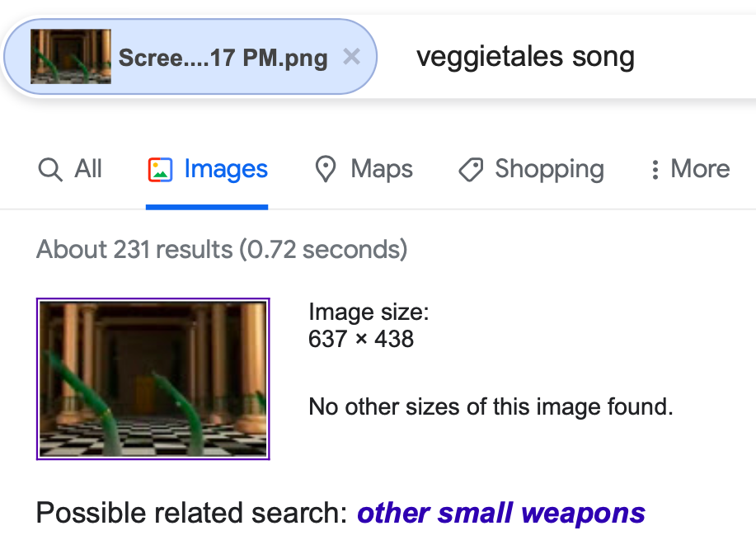Click the price tag icon for Shopping
This screenshot has height=554, width=756.
coord(471,170)
